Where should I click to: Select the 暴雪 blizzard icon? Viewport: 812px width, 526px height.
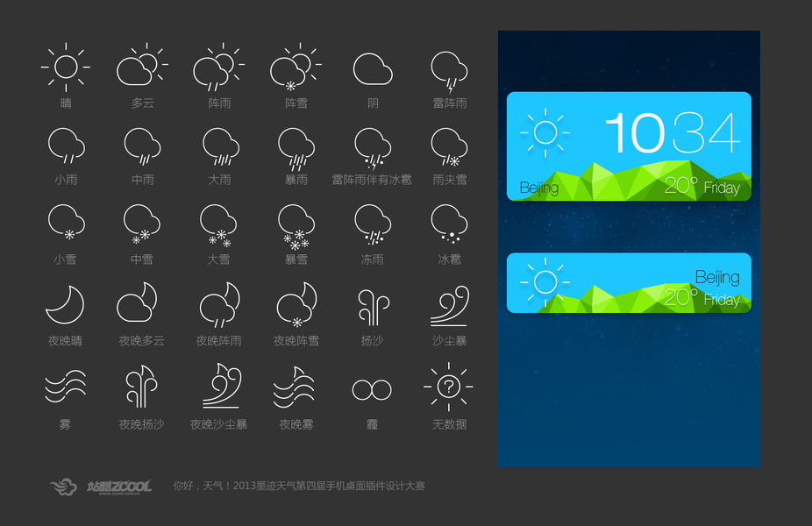[x=296, y=227]
